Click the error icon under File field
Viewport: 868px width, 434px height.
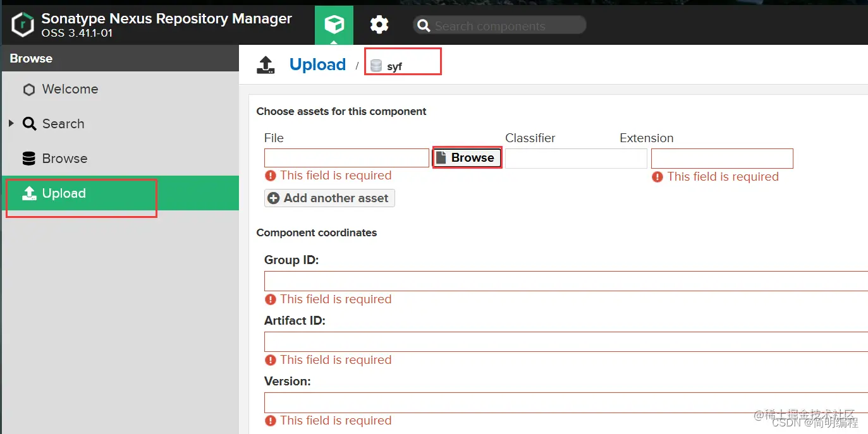point(271,176)
